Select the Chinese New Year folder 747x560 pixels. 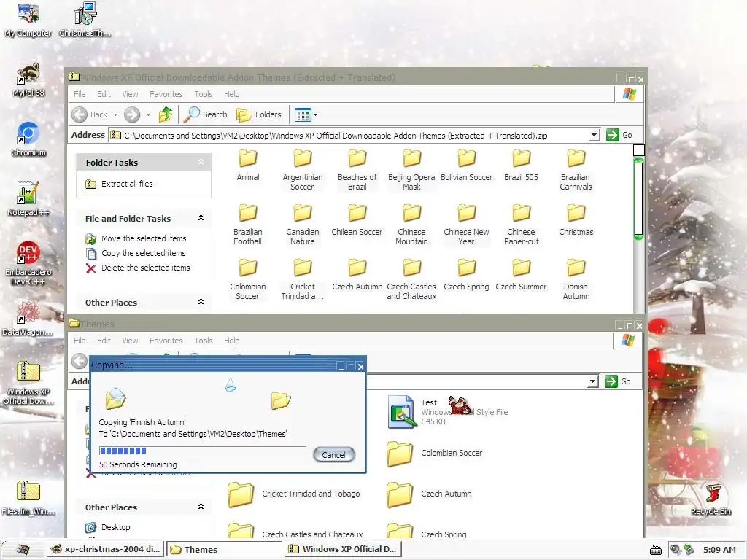click(x=466, y=225)
